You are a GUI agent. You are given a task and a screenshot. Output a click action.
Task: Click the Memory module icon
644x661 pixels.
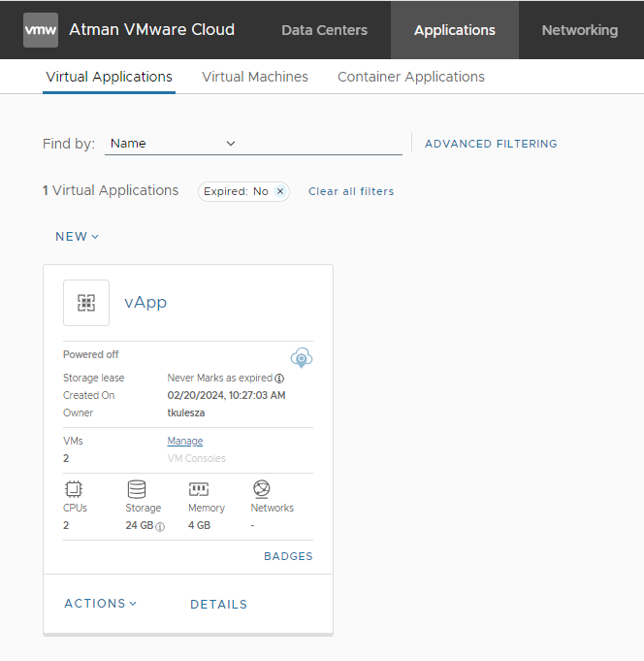(x=199, y=489)
